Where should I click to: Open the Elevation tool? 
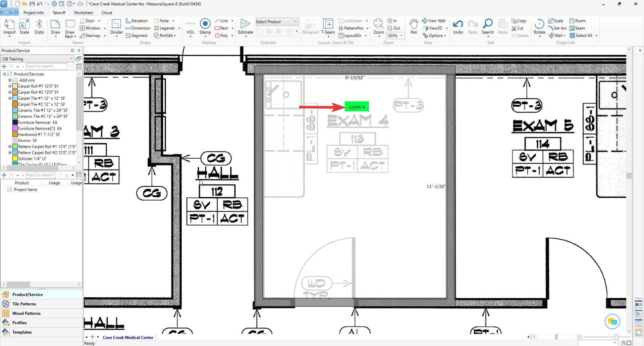(x=137, y=21)
